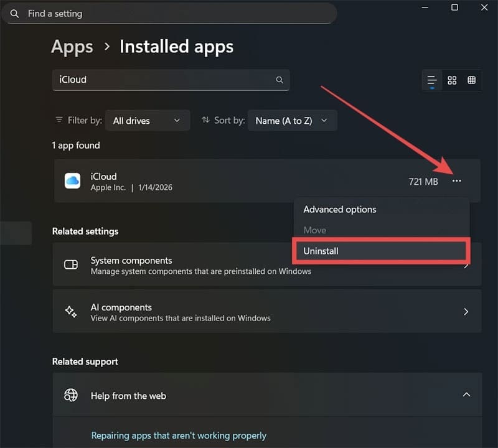This screenshot has width=498, height=448.
Task: Click the iCloud app icon
Action: [72, 181]
